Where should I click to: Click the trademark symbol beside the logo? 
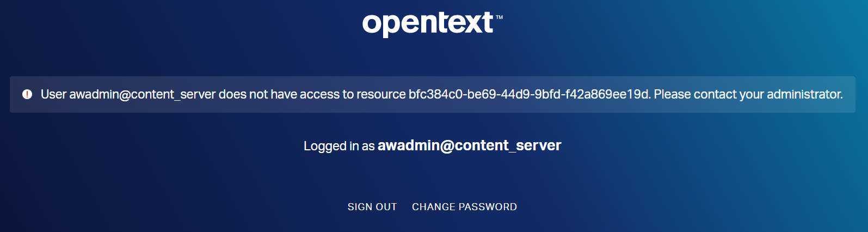[x=499, y=17]
